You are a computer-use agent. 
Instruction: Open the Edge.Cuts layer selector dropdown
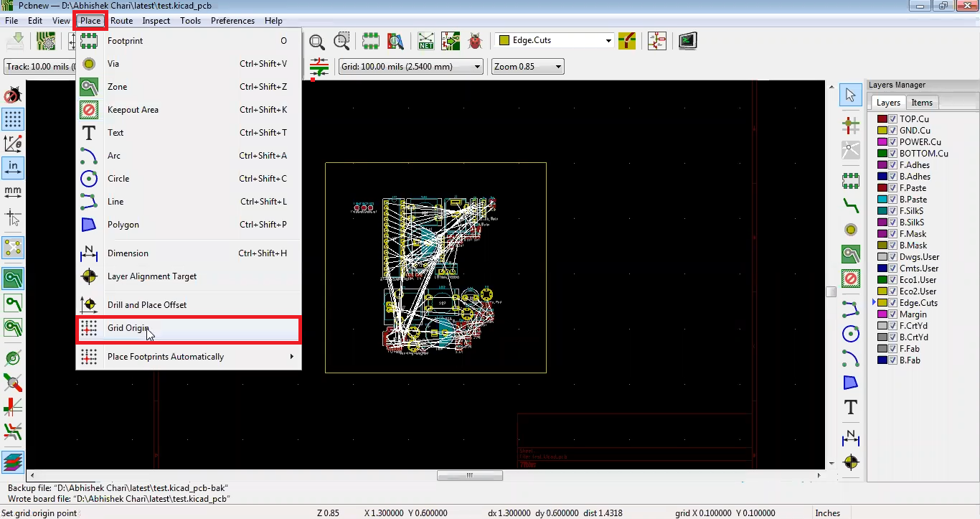608,41
